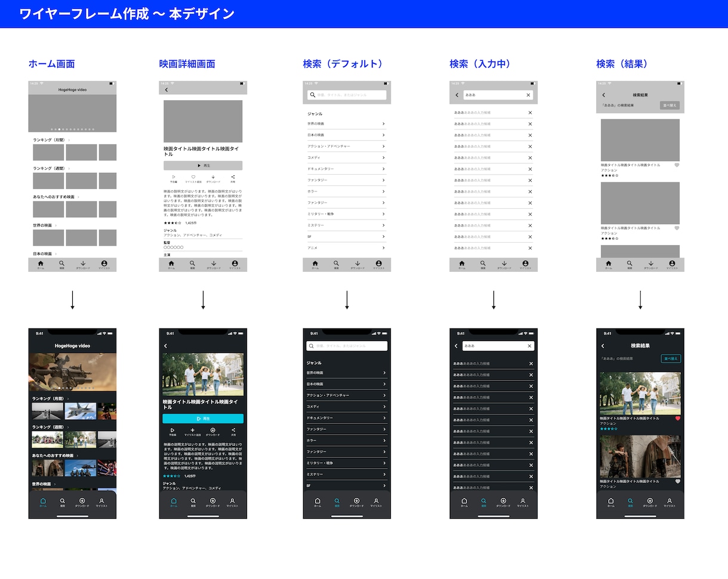Click 並べ替え sort button in dark results
This screenshot has width=728, height=579.
[671, 359]
